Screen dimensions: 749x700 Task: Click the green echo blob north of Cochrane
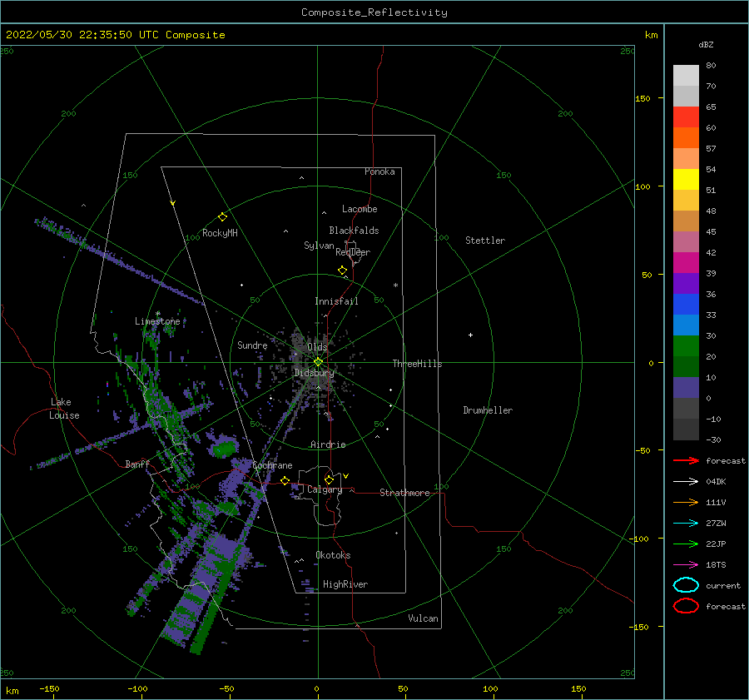(224, 449)
